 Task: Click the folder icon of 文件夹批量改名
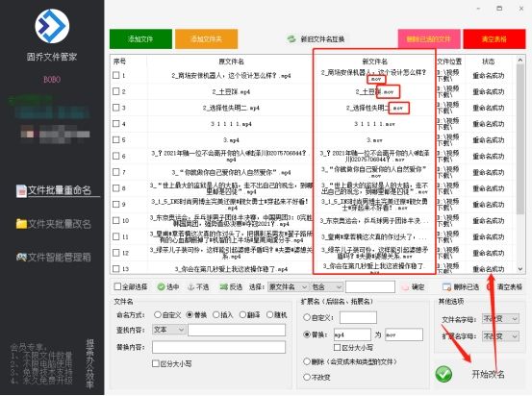click(x=21, y=224)
